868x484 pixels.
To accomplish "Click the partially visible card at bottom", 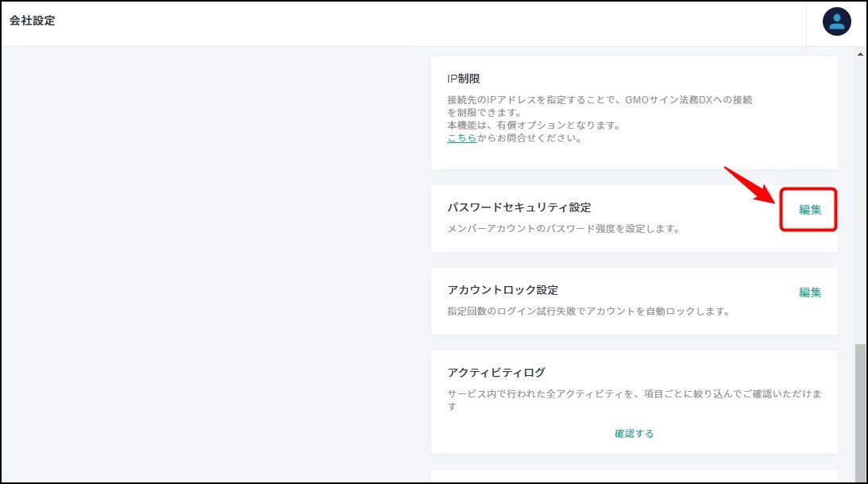I will click(x=634, y=475).
